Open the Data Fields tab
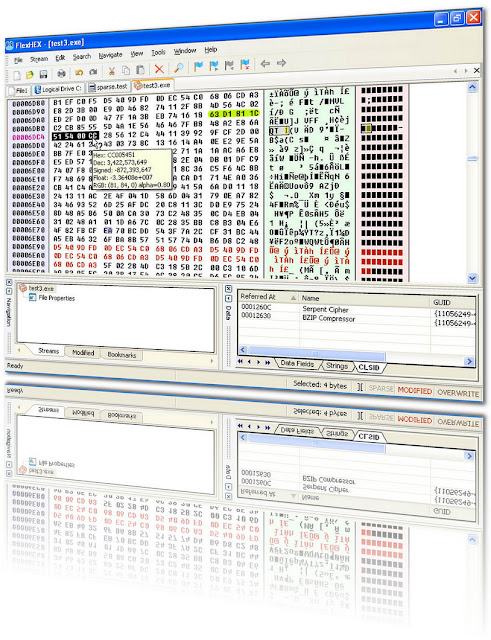This screenshot has height=640, width=491. (x=297, y=364)
